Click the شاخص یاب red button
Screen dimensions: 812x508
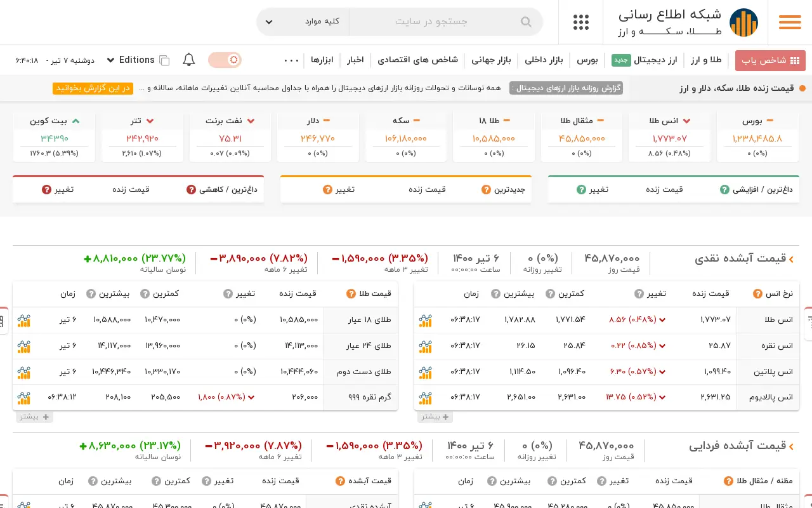click(770, 60)
